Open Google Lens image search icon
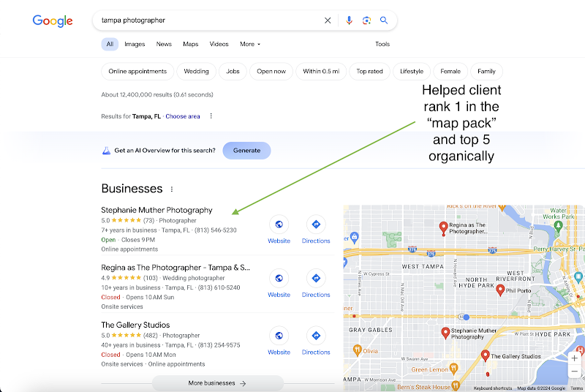585x392 pixels. point(366,20)
